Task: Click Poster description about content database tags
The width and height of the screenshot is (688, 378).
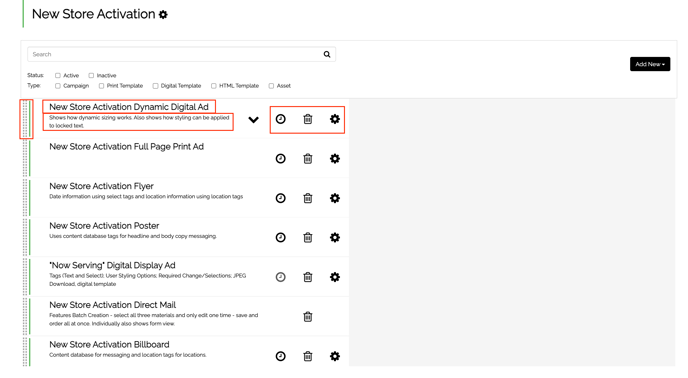Action: 133,236
